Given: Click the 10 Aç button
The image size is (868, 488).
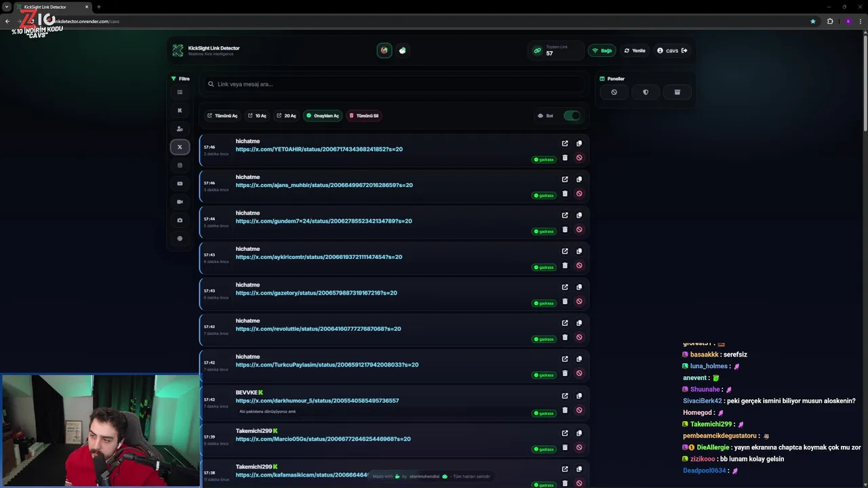Looking at the screenshot, I should click(x=257, y=116).
